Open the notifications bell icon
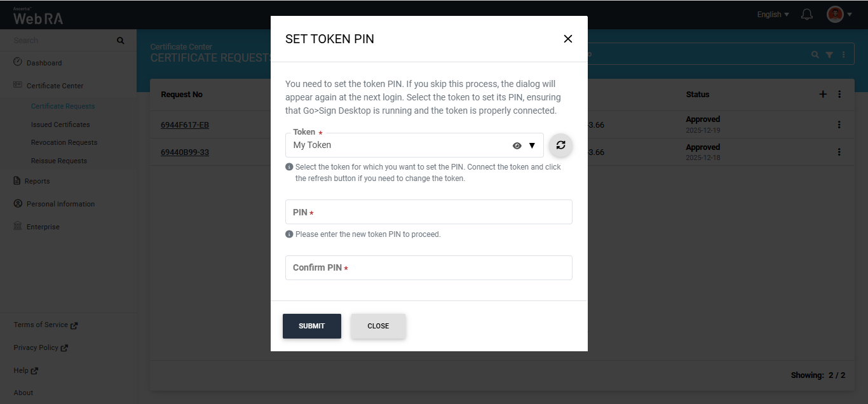 pyautogui.click(x=807, y=15)
